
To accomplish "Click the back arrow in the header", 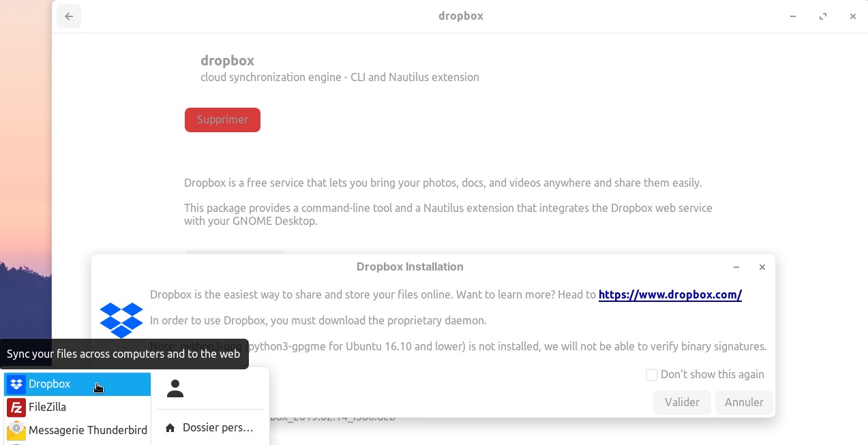I will click(69, 16).
